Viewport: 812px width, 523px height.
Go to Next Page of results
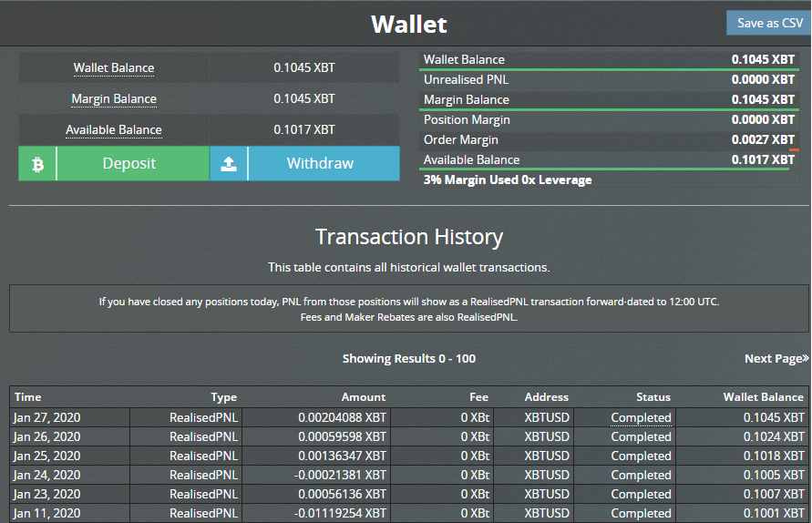point(776,358)
